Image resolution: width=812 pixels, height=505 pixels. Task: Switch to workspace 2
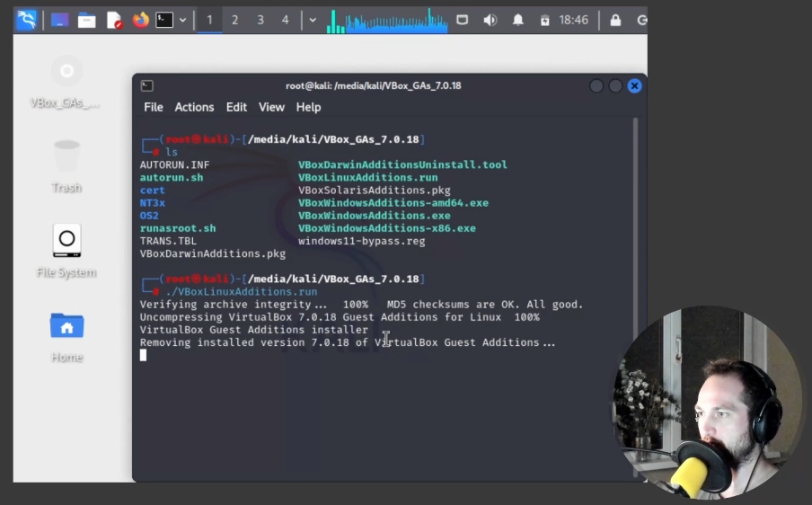234,20
